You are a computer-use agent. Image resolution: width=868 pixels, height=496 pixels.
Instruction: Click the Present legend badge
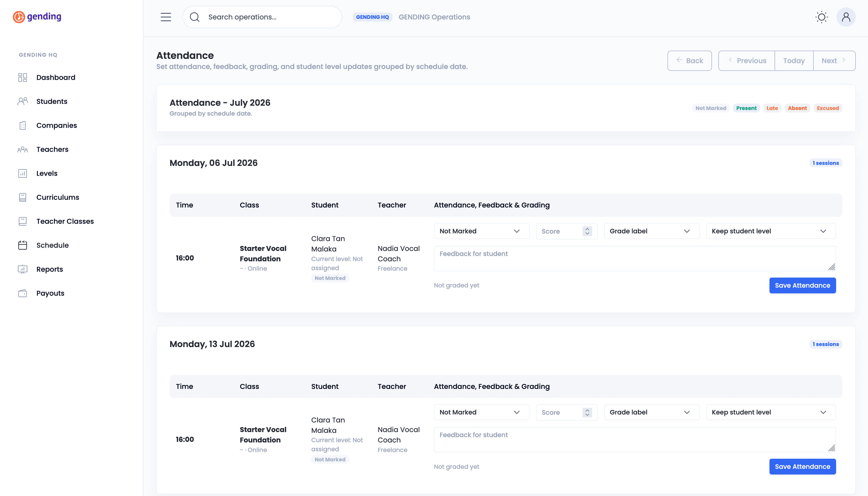tap(746, 108)
